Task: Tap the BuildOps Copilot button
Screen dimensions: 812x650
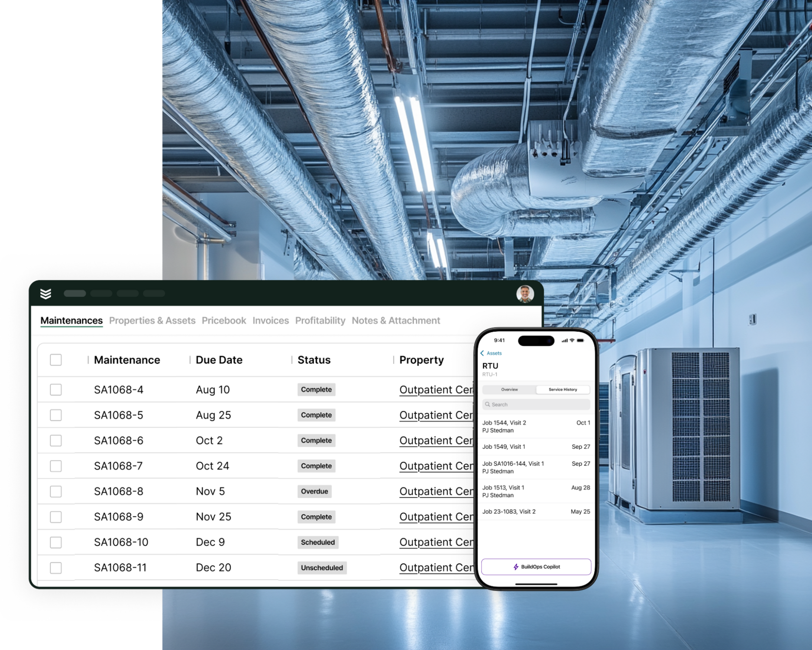Action: (536, 566)
